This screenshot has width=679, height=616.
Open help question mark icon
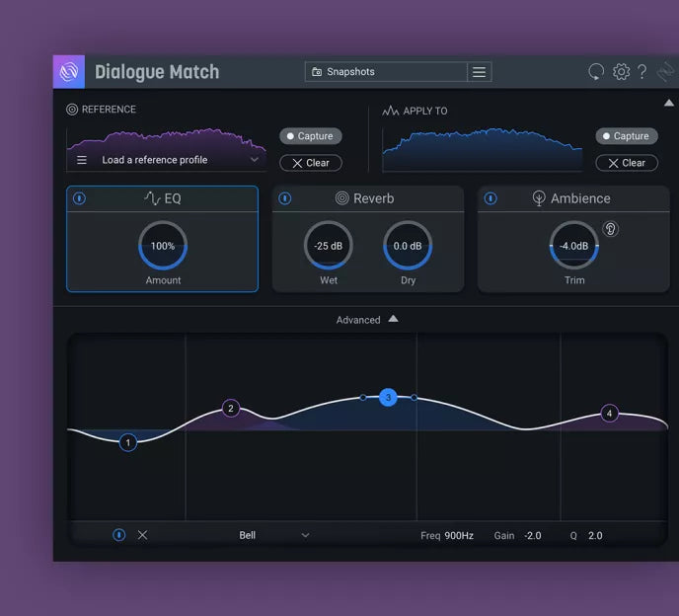click(642, 71)
